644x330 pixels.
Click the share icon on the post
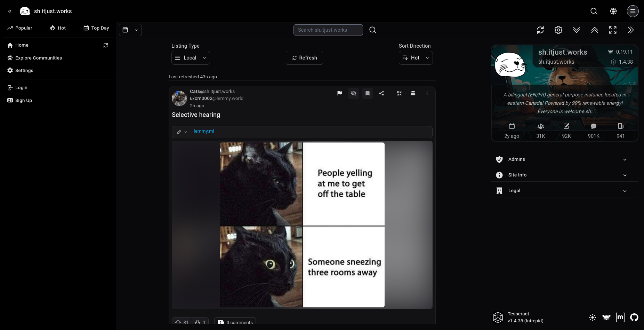(381, 93)
